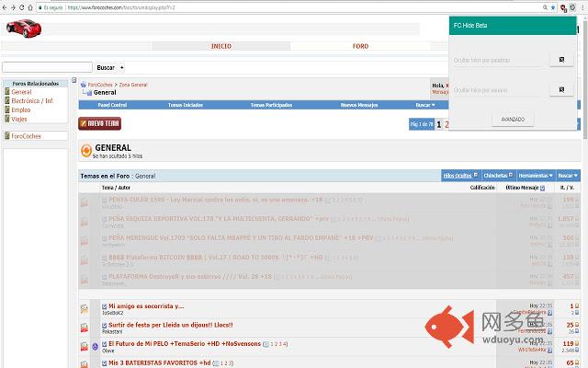Reload the page with refresh icon
Image resolution: width=588 pixels, height=368 pixels.
pyautogui.click(x=22, y=7)
